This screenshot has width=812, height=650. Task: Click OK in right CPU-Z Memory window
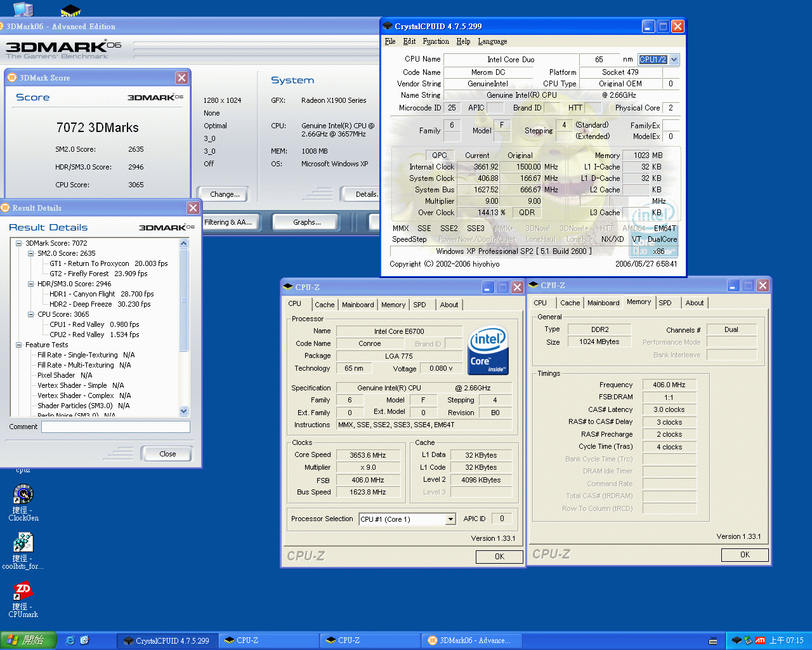coord(745,555)
